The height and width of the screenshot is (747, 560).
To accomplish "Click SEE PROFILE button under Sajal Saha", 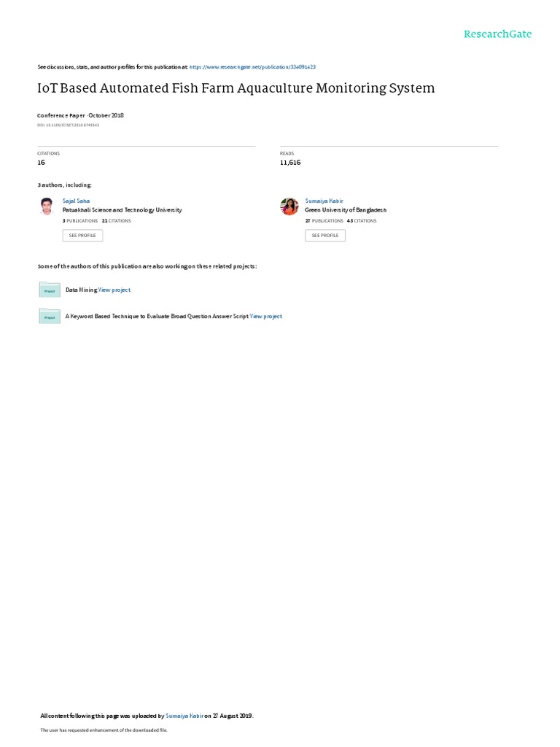I will tap(82, 236).
